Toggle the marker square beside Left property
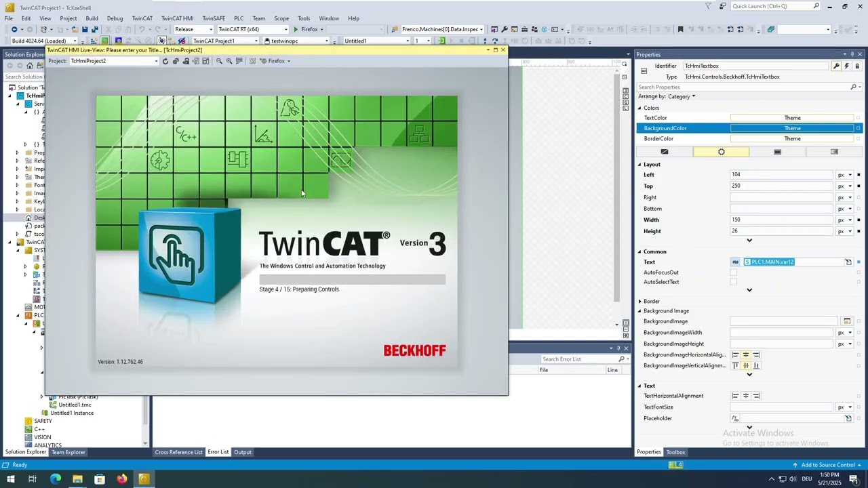 pos(859,175)
